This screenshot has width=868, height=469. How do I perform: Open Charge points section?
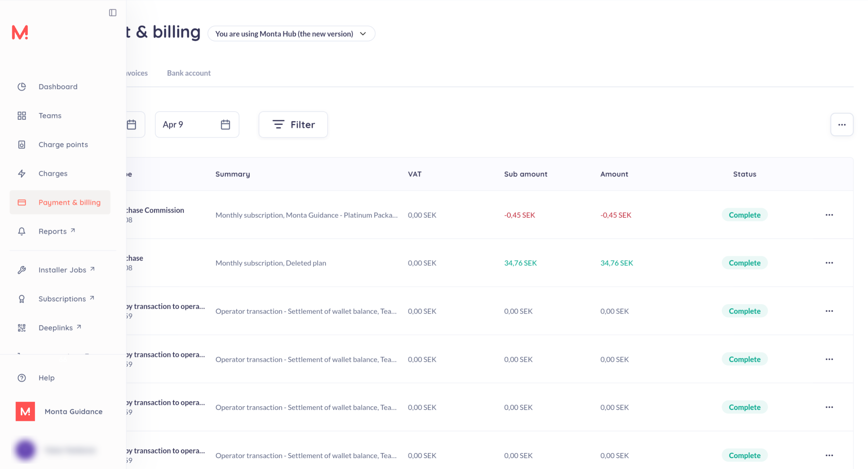tap(63, 145)
